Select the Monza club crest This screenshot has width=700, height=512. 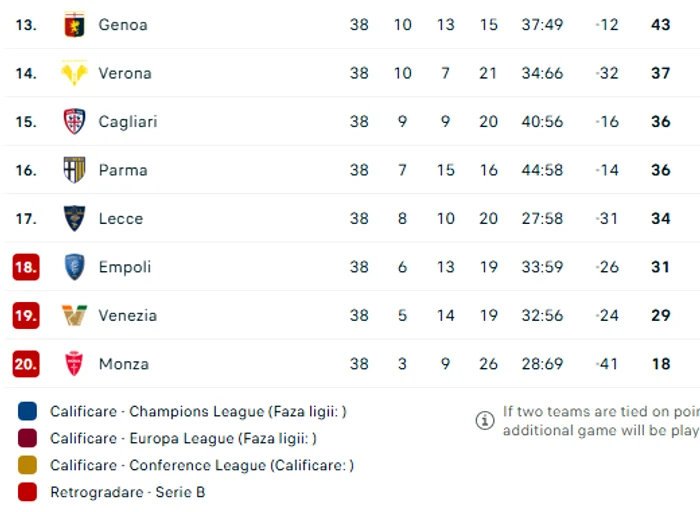pyautogui.click(x=74, y=363)
